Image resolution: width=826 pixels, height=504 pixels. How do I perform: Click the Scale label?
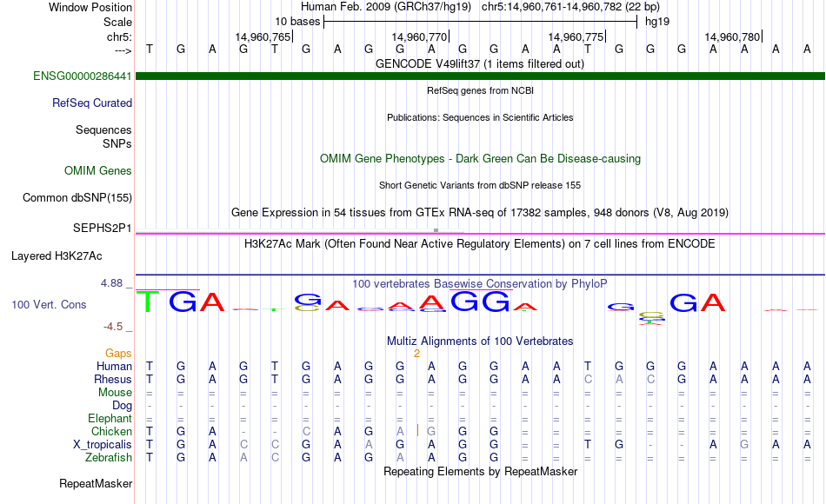click(x=117, y=22)
